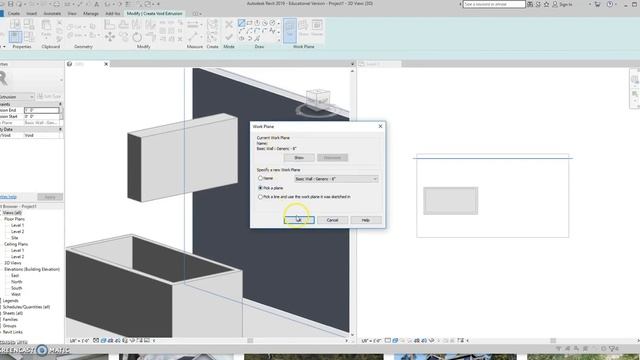Click the green Finish Edit Mode checkmark
Image resolution: width=640 pixels, height=360 pixels.
229,37
